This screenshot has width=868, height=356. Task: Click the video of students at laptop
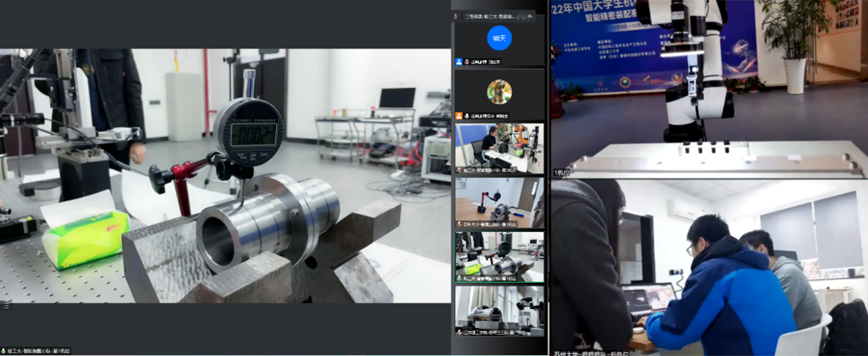(x=708, y=264)
